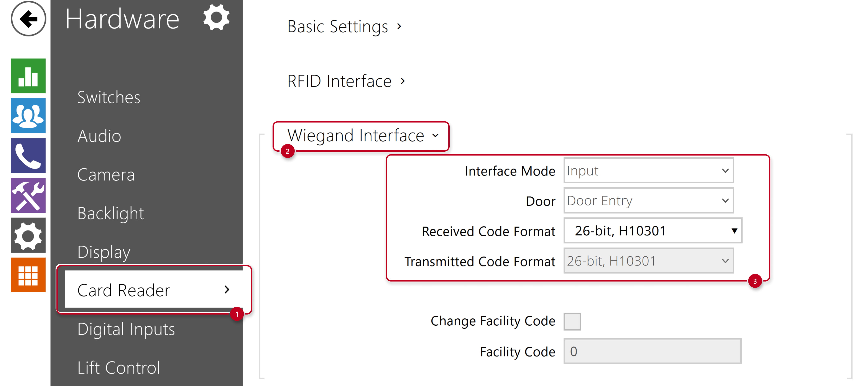Click the Hardware header gear icon

[216, 18]
